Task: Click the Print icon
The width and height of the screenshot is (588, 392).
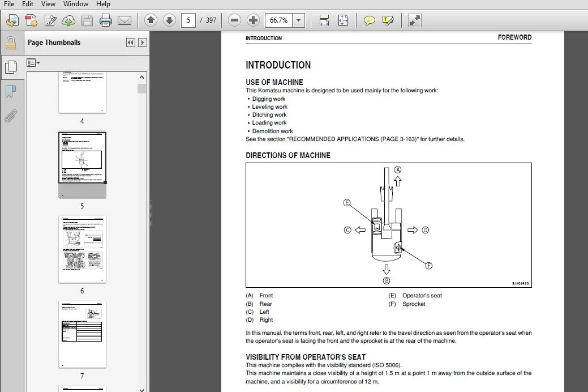Action: point(105,20)
